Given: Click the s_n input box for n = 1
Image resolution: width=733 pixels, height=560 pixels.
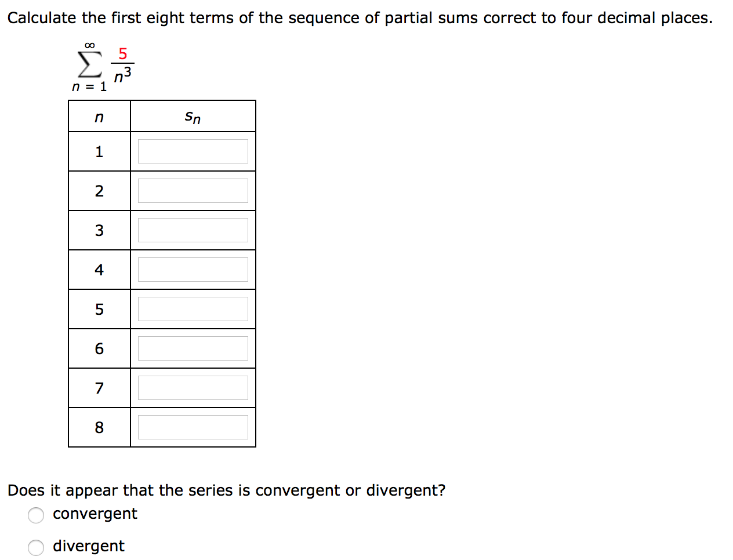Looking at the screenshot, I should coord(193,151).
